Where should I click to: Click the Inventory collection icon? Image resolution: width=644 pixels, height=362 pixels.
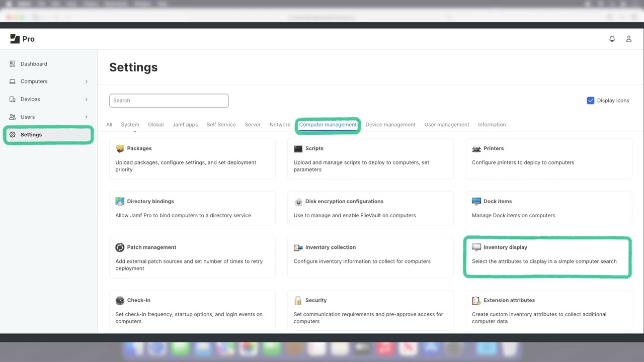pos(298,247)
